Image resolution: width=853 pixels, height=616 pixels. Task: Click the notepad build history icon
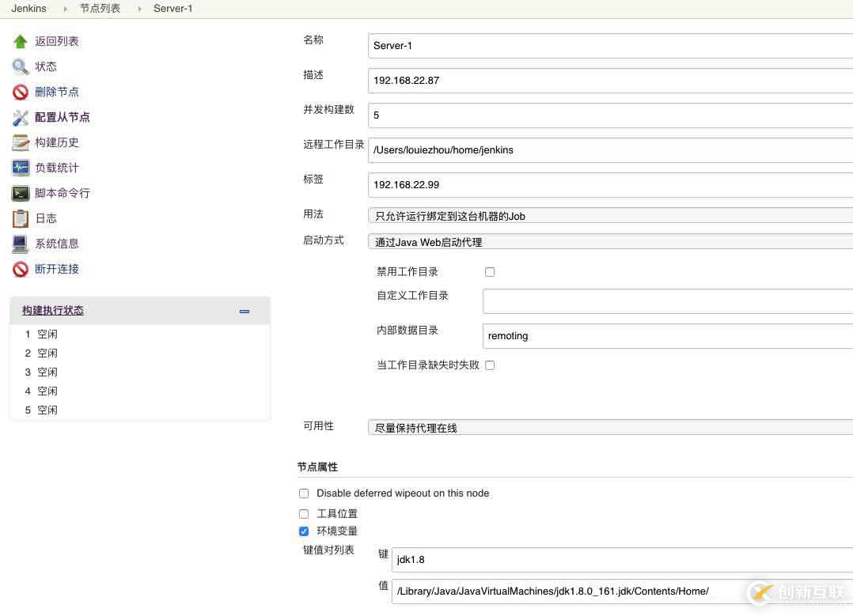[x=20, y=142]
